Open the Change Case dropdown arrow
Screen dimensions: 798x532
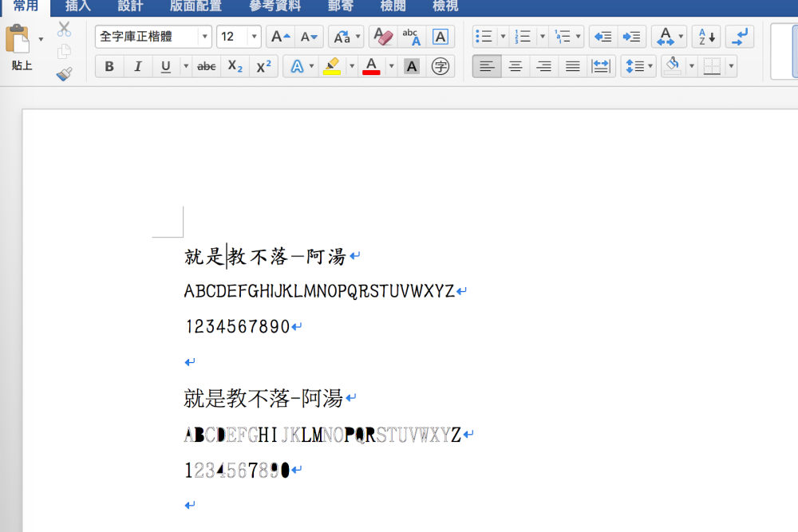pyautogui.click(x=358, y=37)
